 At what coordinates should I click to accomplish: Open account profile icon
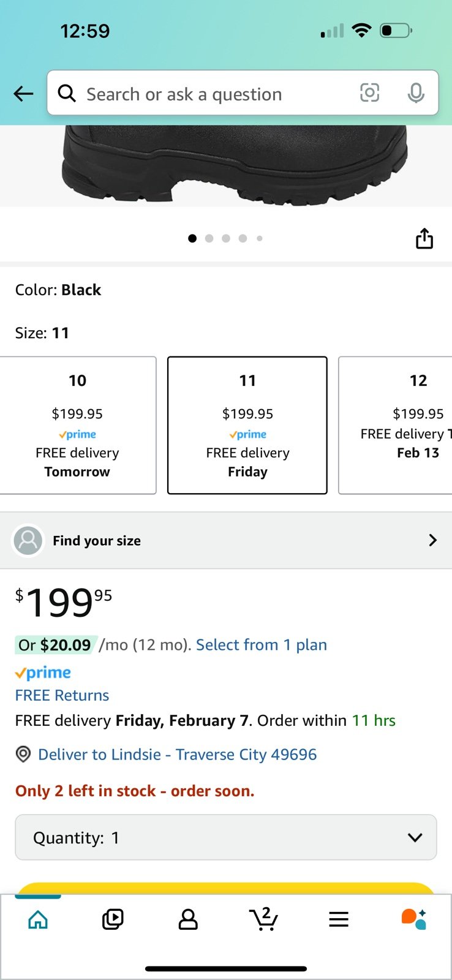[188, 919]
